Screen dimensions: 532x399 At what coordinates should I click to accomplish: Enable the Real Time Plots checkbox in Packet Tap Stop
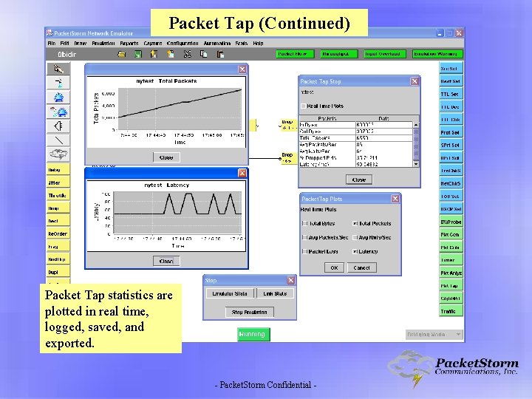303,106
